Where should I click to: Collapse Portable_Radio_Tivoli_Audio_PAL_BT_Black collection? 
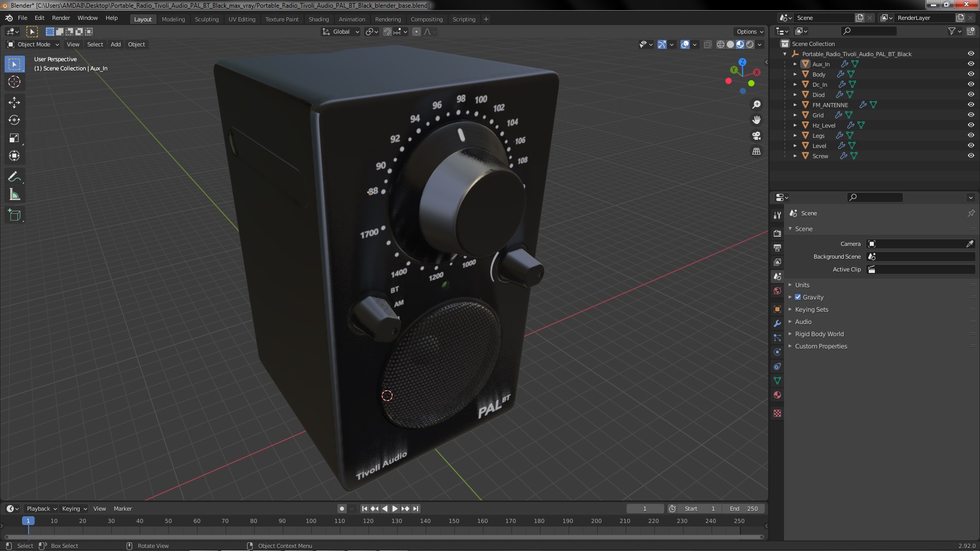[x=785, y=54]
